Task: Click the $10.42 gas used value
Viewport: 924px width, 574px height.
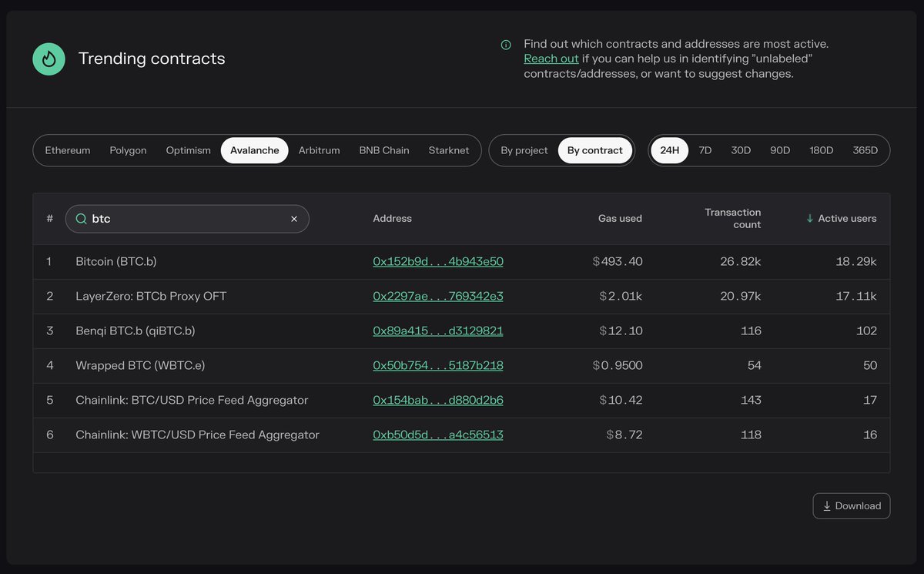Action: click(x=621, y=400)
